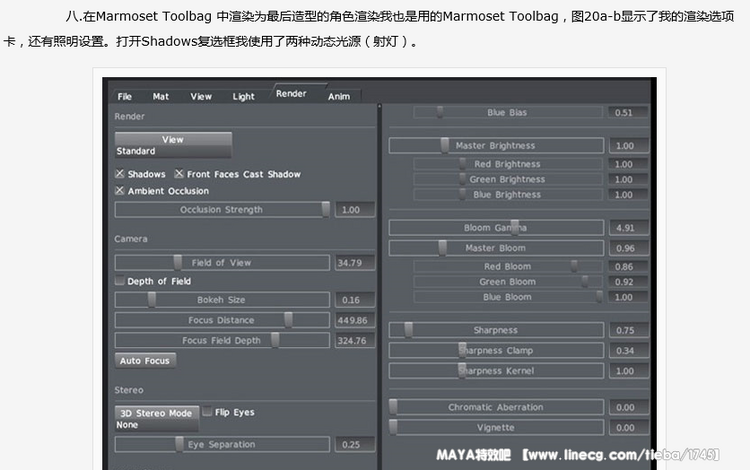Select the Chromatic Aberration value box

click(625, 408)
